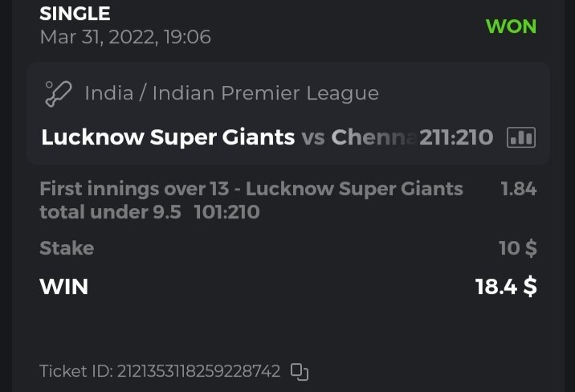Click the First innings over 13 market text
This screenshot has width=575, height=392.
[x=251, y=189]
